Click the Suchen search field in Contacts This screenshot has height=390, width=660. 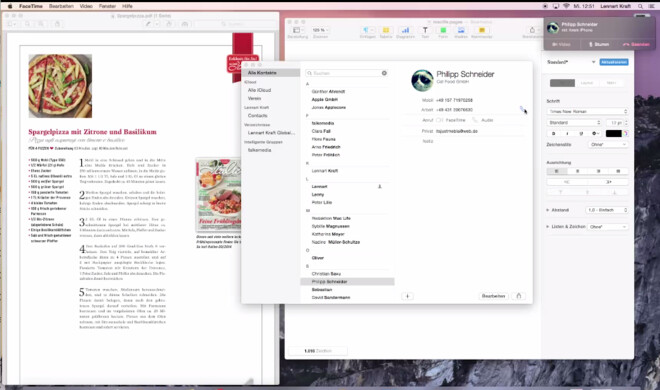[346, 73]
